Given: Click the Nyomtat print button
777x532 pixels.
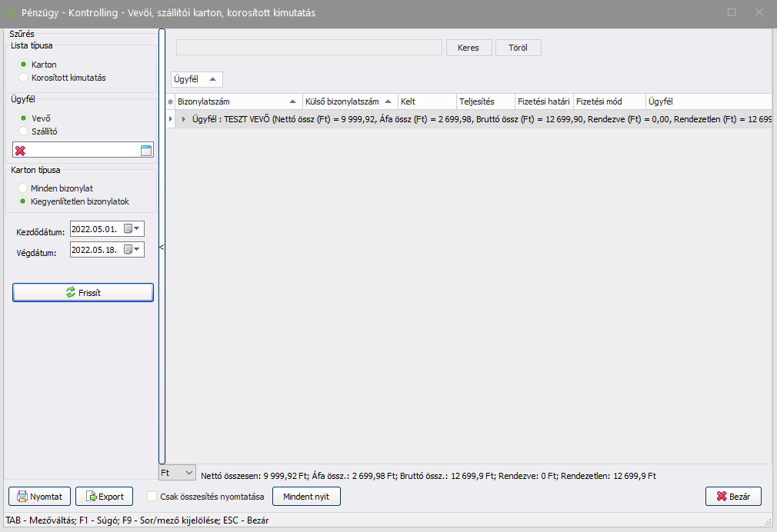Looking at the screenshot, I should tap(40, 497).
